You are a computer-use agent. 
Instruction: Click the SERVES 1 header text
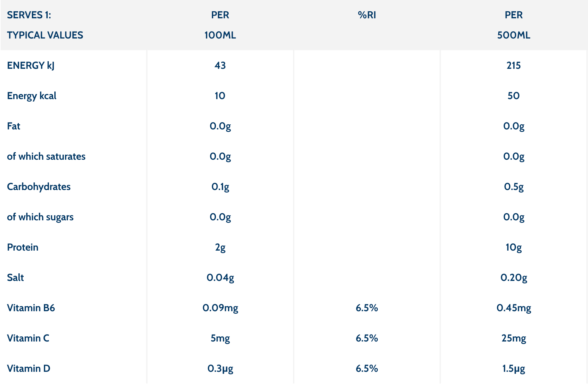29,15
